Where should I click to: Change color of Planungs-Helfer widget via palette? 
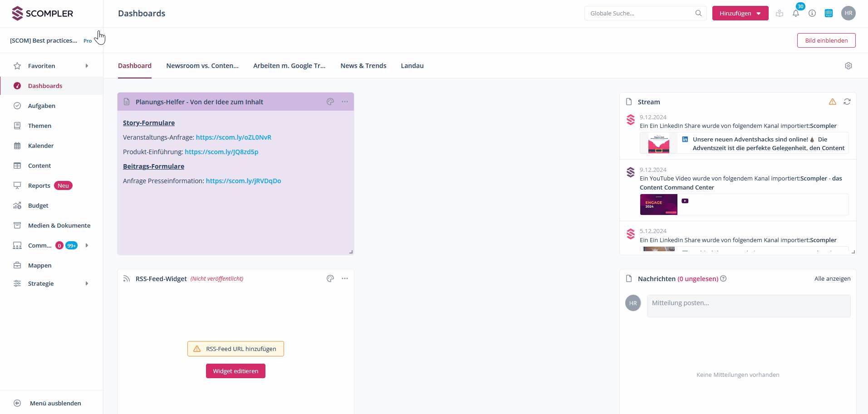coord(330,102)
